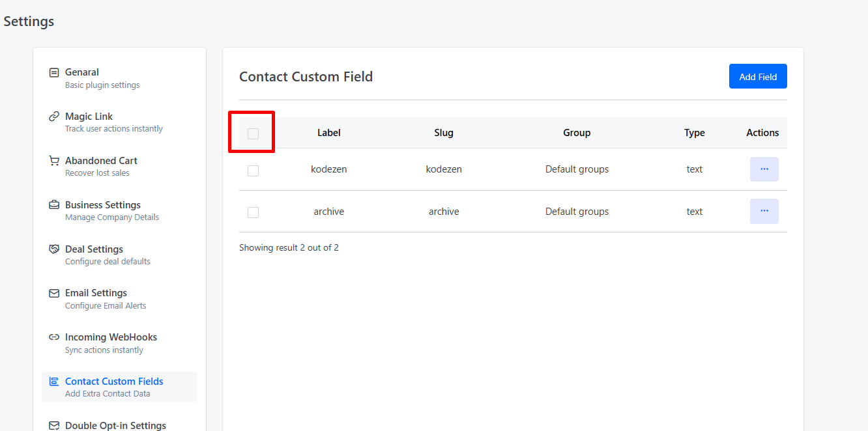Check the kodezen row checkbox
The width and height of the screenshot is (868, 431).
253,171
